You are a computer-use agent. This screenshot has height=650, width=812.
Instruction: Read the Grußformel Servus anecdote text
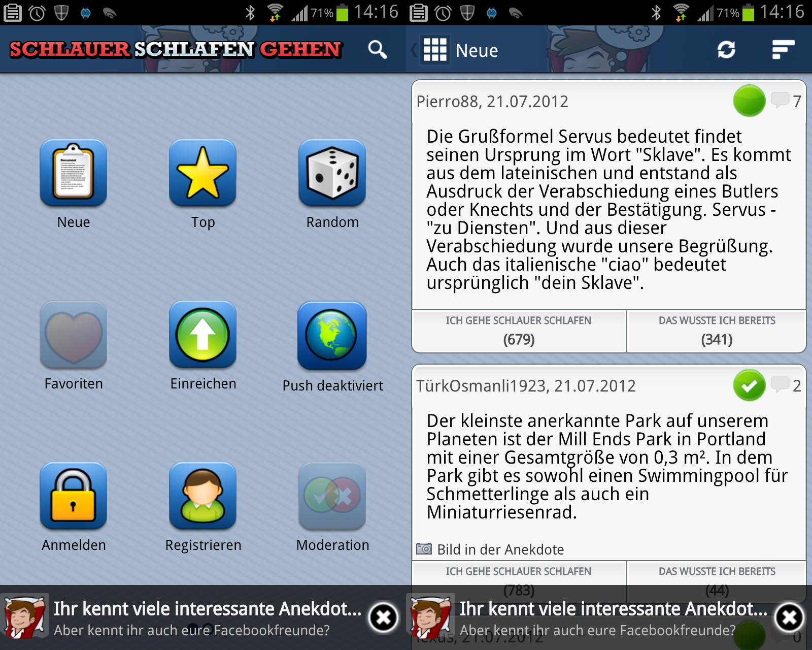click(x=608, y=209)
